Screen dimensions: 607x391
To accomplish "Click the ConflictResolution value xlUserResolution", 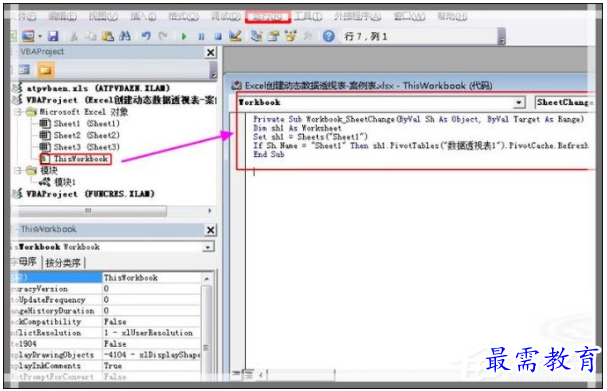I will coord(151,333).
